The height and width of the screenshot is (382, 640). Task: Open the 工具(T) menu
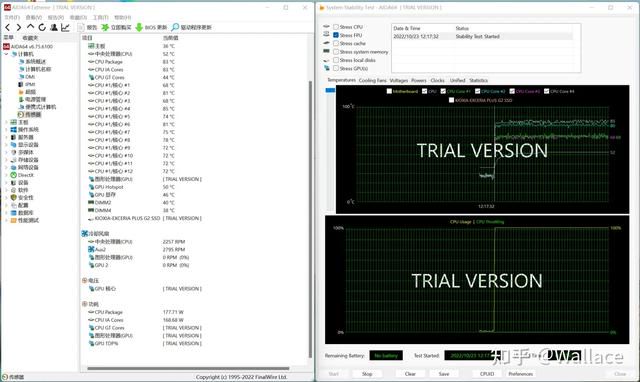100,18
